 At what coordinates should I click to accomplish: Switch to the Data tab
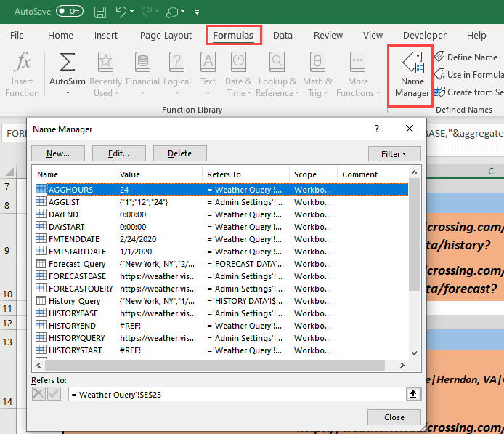point(283,35)
